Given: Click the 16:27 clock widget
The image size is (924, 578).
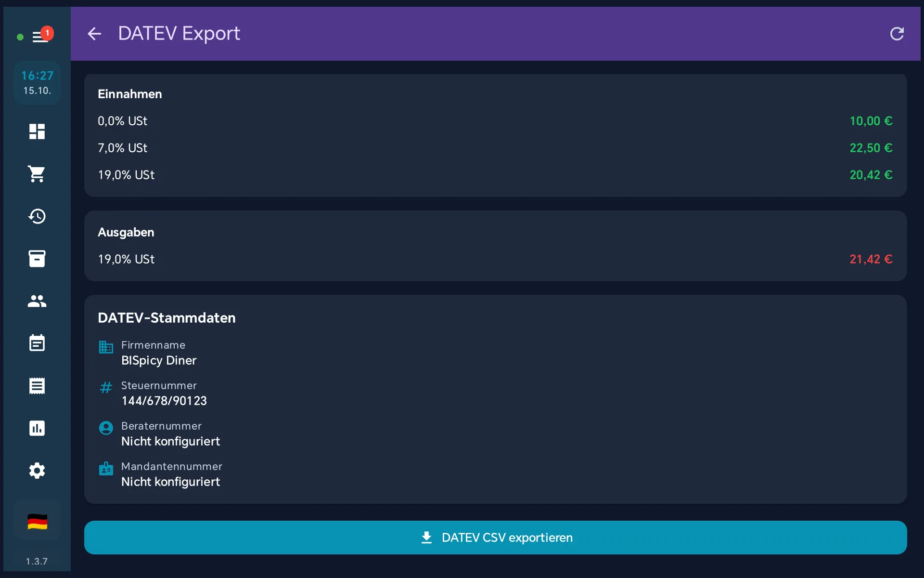Looking at the screenshot, I should point(37,83).
